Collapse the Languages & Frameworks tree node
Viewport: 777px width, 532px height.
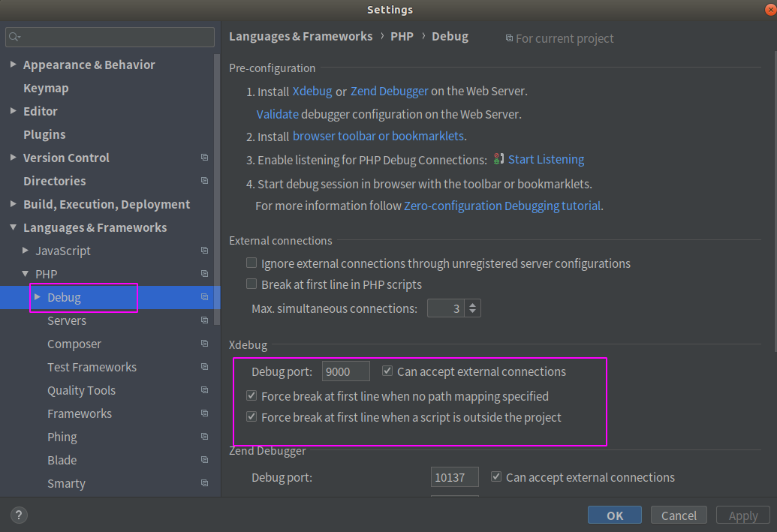(13, 227)
